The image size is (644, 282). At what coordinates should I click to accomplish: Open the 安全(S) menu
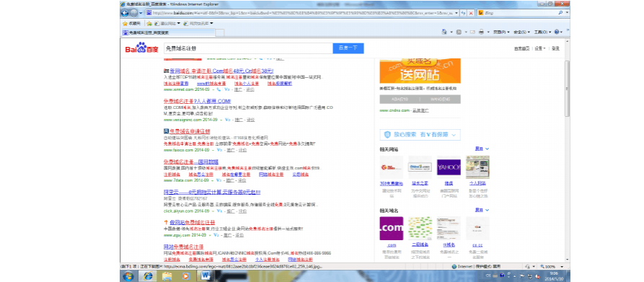pyautogui.click(x=522, y=32)
